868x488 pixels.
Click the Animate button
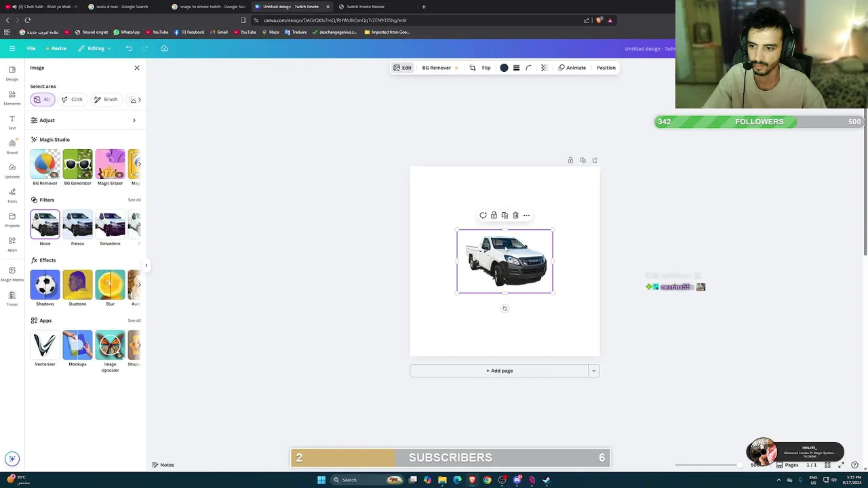click(572, 68)
